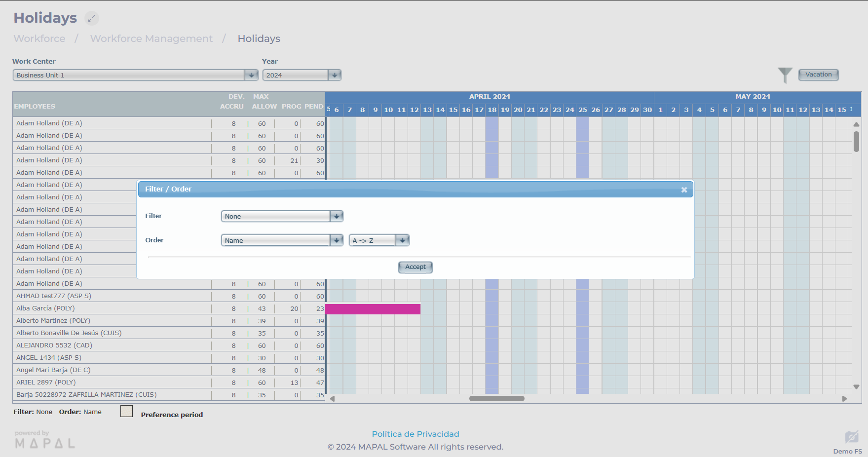Viewport: 868px width, 457px height.
Task: Click the Vacation button
Action: click(818, 75)
